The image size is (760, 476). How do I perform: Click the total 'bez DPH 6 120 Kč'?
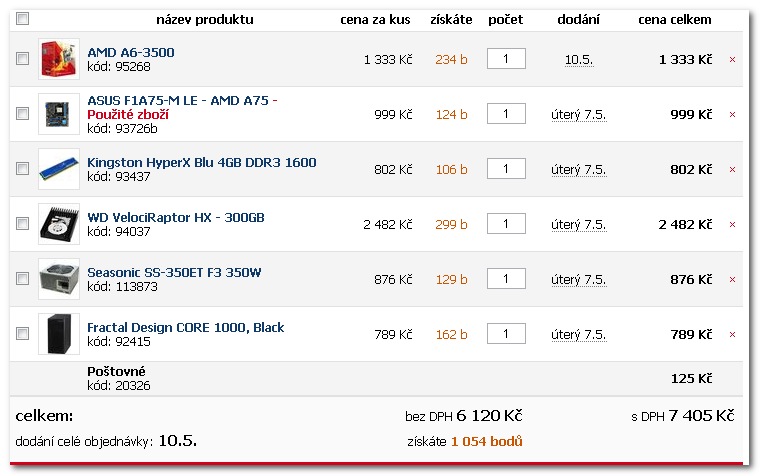464,416
